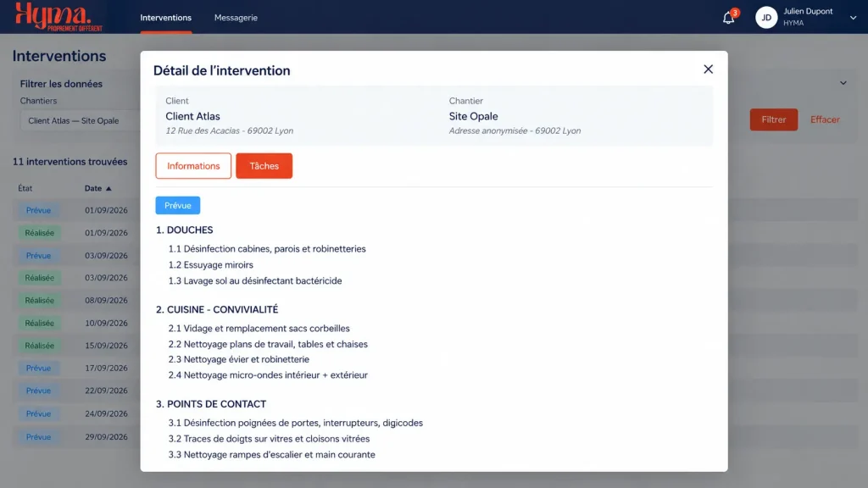Click task 1.3 Lavage sol au désinfectant bactéricide

(x=254, y=281)
